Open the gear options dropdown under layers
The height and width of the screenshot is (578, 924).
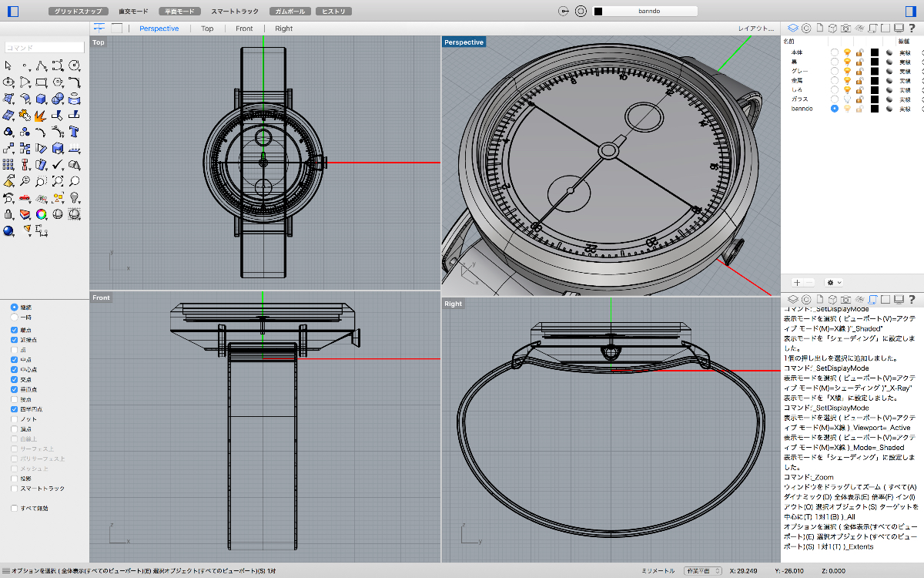pyautogui.click(x=834, y=283)
